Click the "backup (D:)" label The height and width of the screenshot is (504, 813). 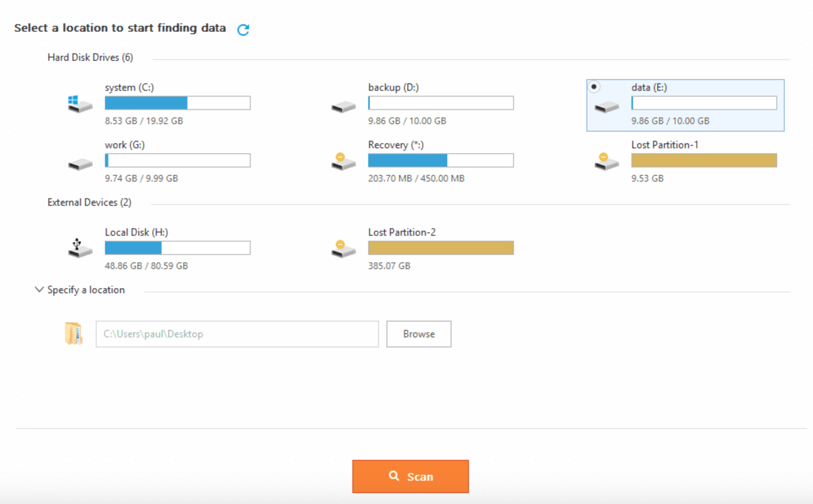[393, 87]
